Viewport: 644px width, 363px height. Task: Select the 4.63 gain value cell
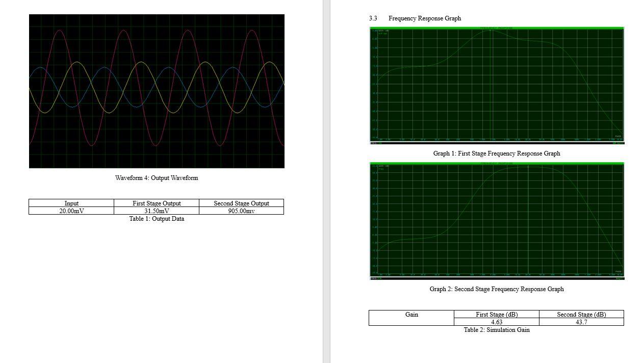point(497,322)
